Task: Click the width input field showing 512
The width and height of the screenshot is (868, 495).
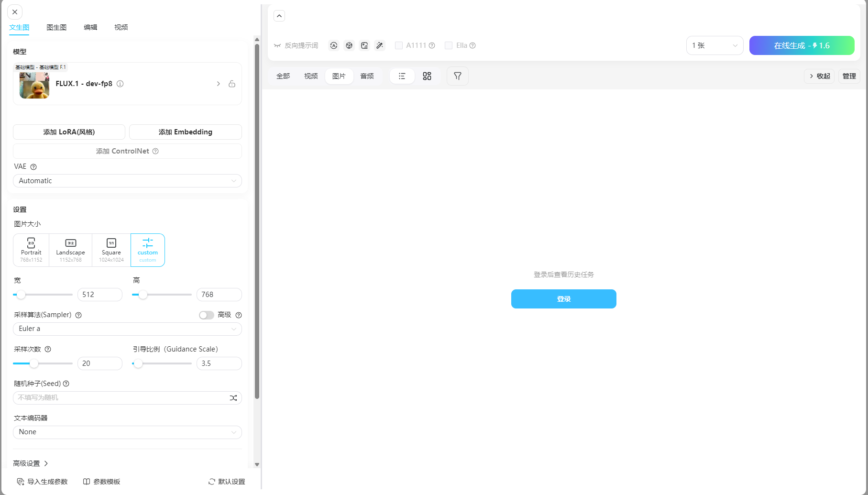Action: point(99,295)
